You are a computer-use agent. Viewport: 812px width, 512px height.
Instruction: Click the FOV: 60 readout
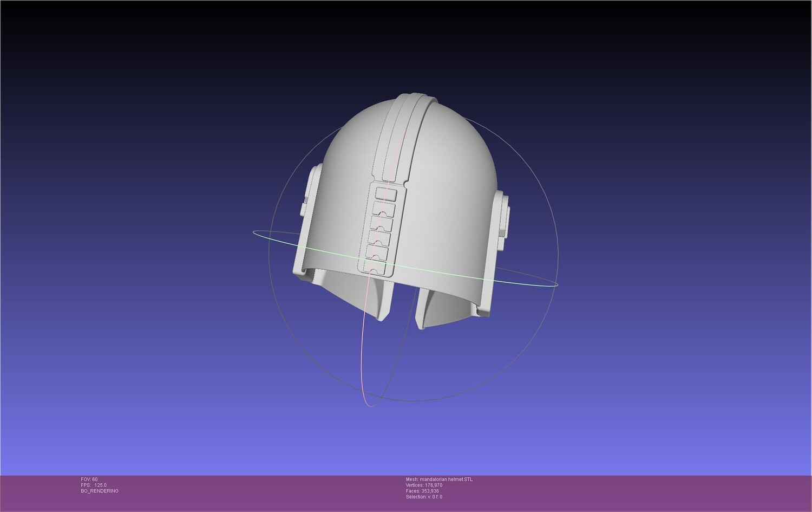(89, 479)
